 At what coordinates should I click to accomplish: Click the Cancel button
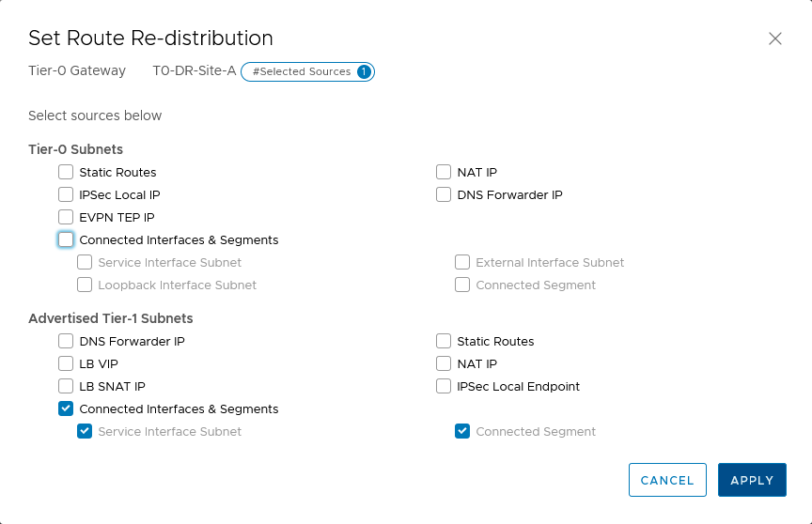pos(667,480)
